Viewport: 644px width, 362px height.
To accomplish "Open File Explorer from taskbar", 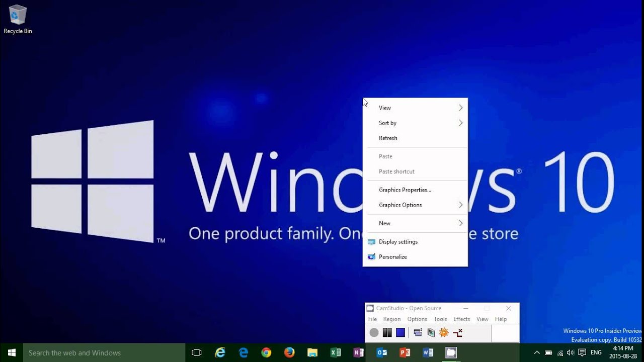I will point(312,352).
